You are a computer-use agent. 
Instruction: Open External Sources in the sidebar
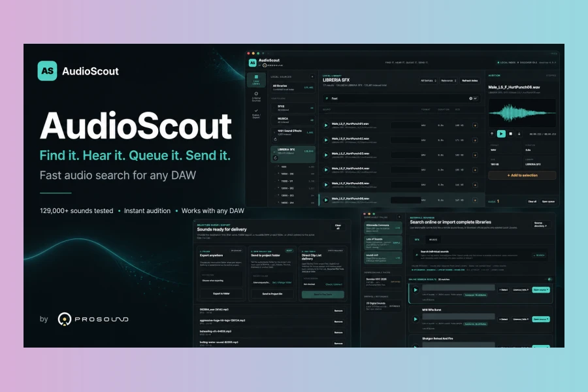[256, 97]
